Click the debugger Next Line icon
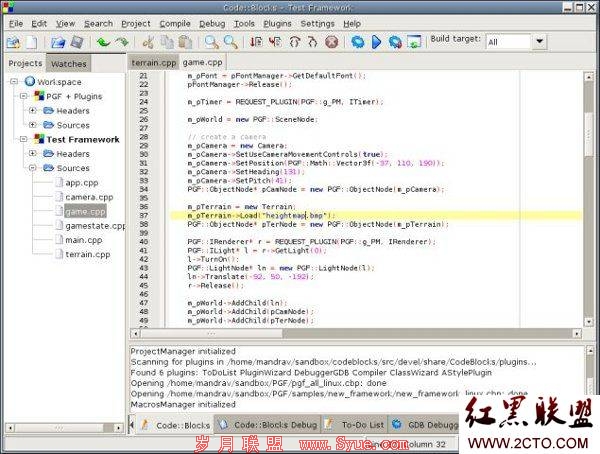 (256, 41)
